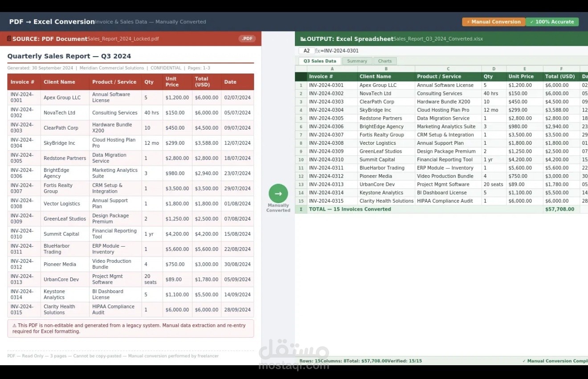Click Verified: 15/15 in Excel status bar
Image resolution: width=588 pixels, height=379 pixels.
click(404, 361)
